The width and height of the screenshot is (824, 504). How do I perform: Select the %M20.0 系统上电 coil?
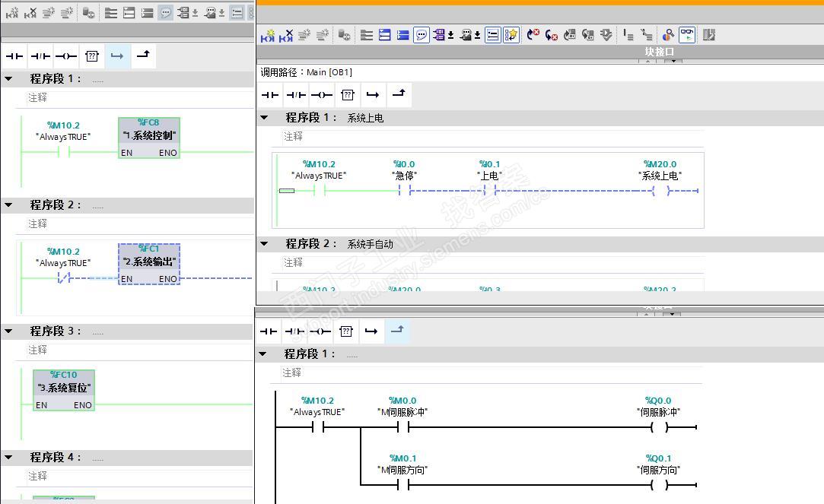coord(660,191)
